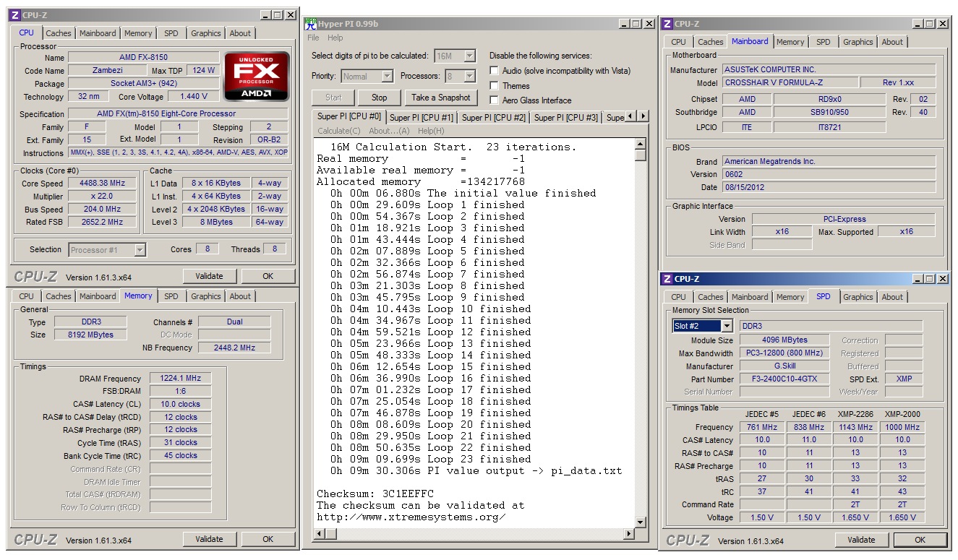Click the Part Number field F3-2400C10-4GTX
Screen dimensions: 958x560
[784, 379]
